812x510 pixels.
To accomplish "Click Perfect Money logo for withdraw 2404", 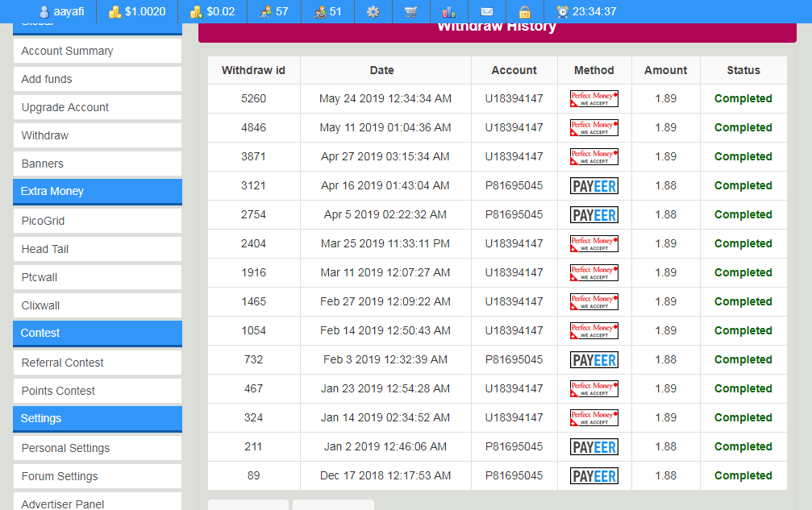I will coord(594,243).
